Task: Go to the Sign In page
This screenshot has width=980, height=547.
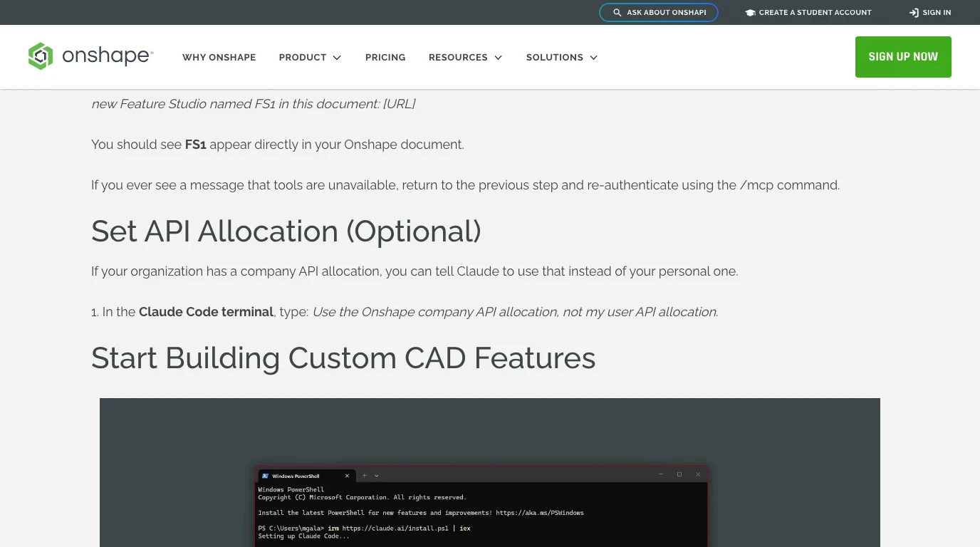Action: click(x=930, y=13)
